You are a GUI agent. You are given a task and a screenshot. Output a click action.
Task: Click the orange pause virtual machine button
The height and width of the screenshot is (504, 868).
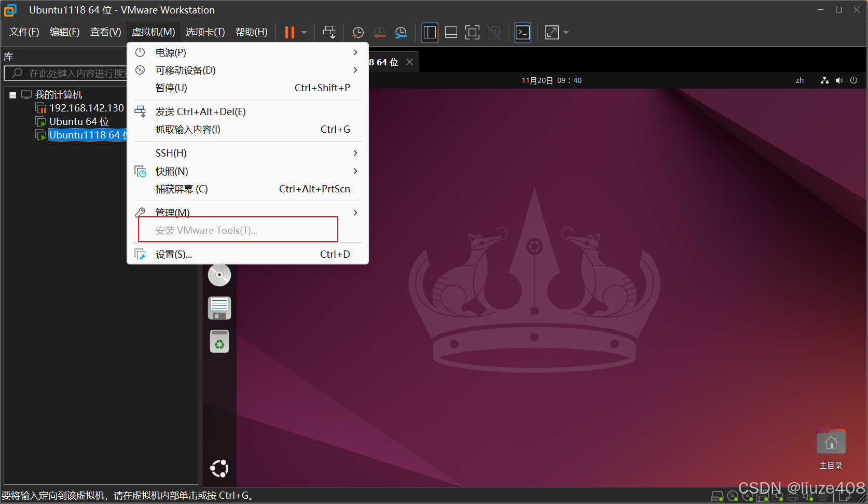click(x=290, y=32)
